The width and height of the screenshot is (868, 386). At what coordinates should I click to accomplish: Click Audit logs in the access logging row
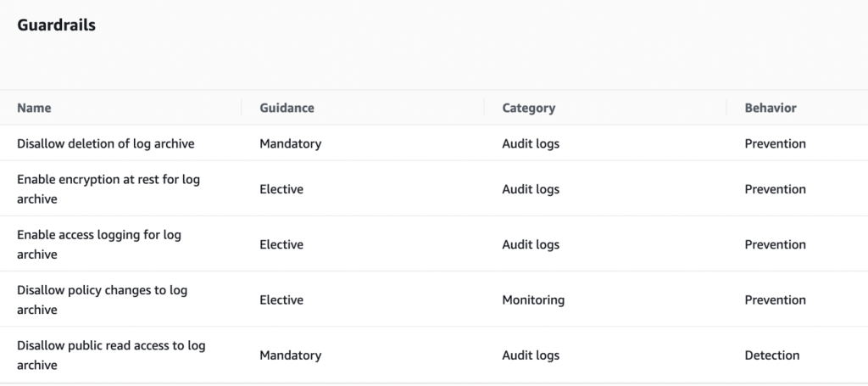coord(531,244)
